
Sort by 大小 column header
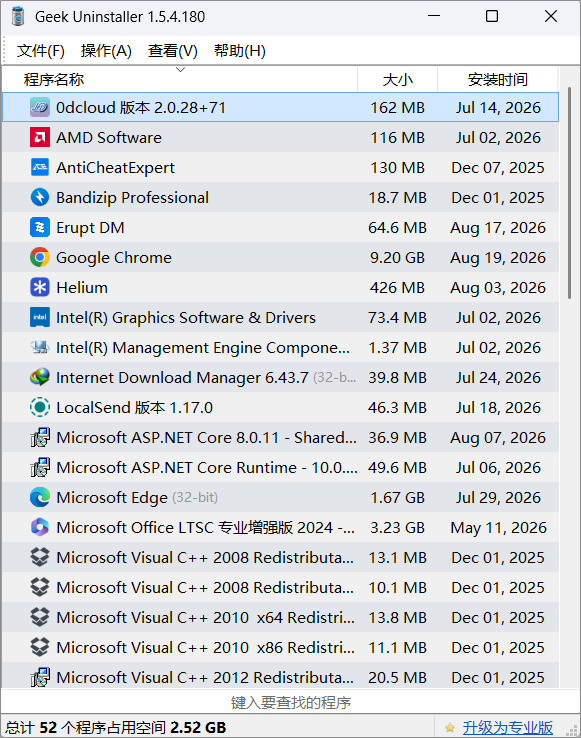pyautogui.click(x=397, y=80)
